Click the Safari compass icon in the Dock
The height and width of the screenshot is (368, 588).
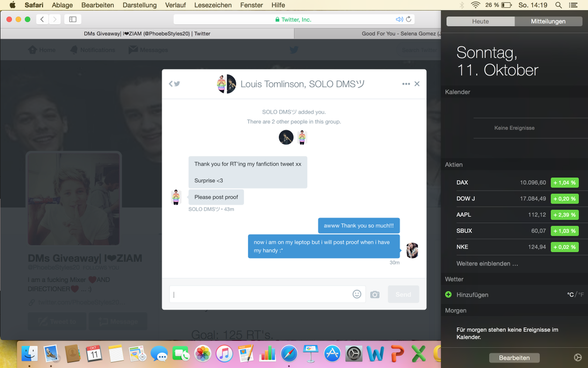coord(289,354)
